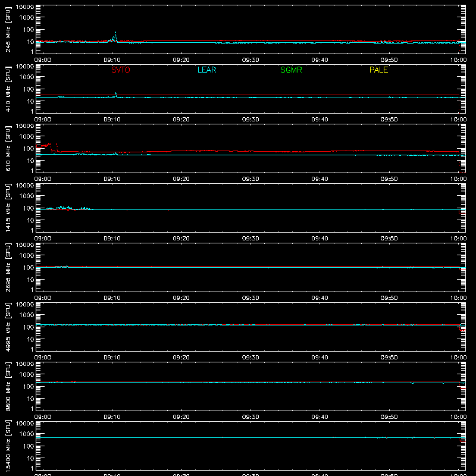
Task: Click 09:10 time label under 4995 MHz panel
Action: pos(112,358)
